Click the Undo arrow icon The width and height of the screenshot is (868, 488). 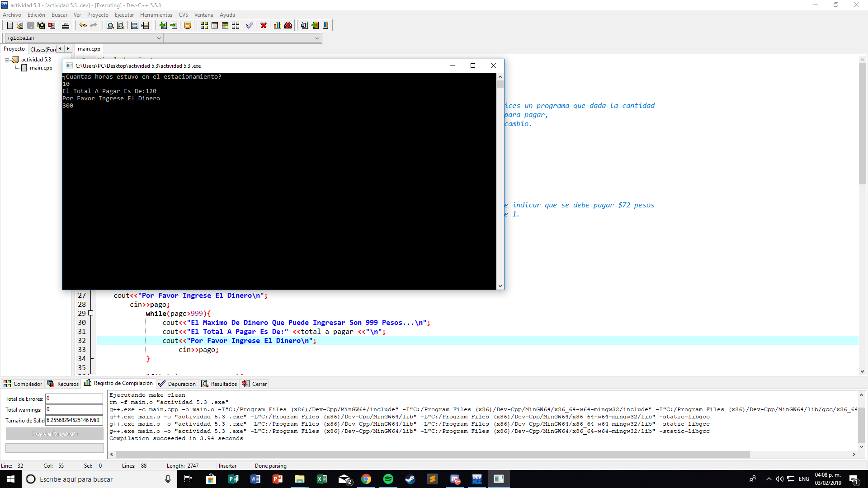tap(83, 25)
